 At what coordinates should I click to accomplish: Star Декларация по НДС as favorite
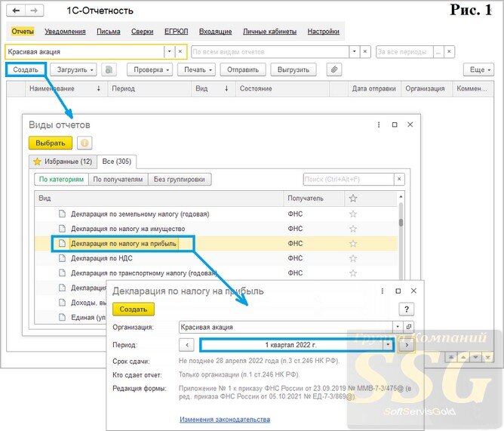pyautogui.click(x=353, y=258)
